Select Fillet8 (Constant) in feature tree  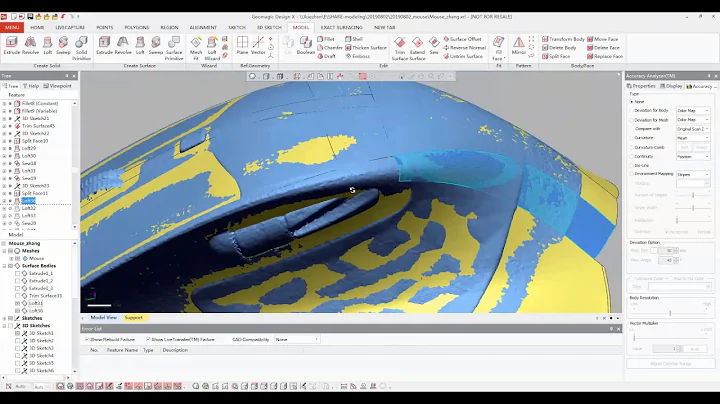40,103
